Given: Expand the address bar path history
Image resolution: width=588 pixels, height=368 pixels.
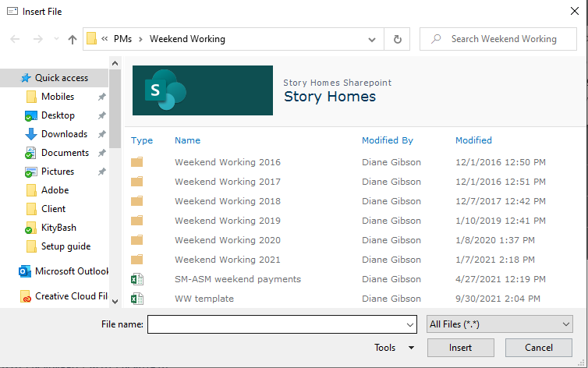Looking at the screenshot, I should [372, 39].
